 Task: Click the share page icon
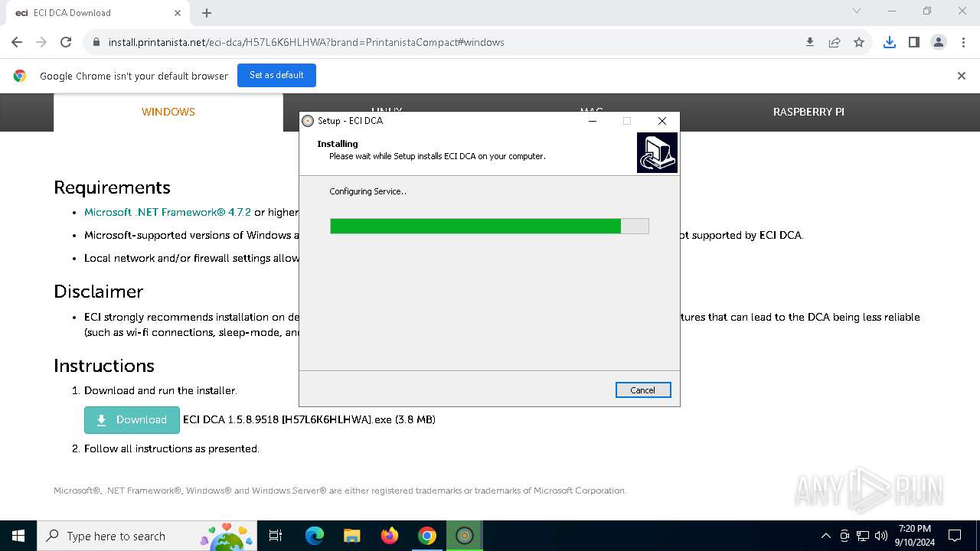point(835,42)
